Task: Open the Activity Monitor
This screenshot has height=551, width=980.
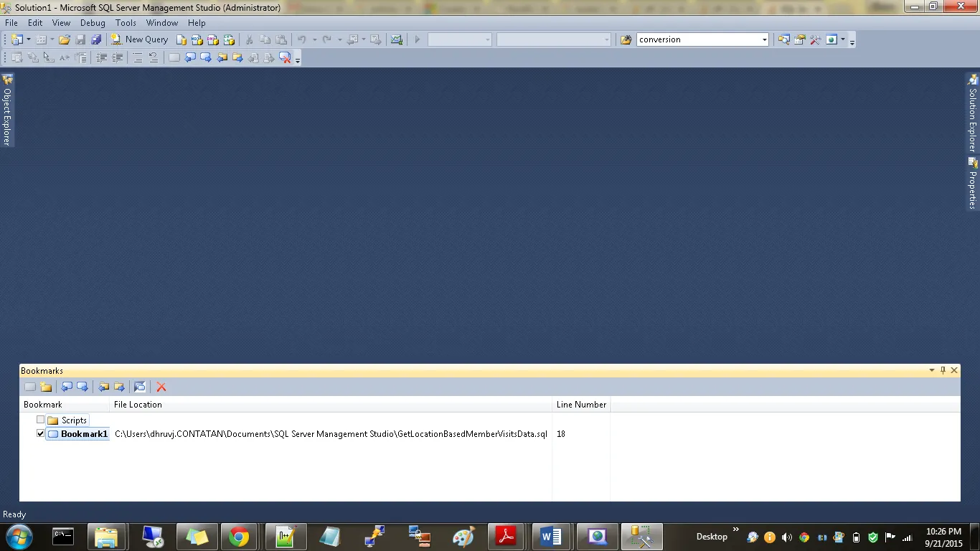Action: (397, 39)
